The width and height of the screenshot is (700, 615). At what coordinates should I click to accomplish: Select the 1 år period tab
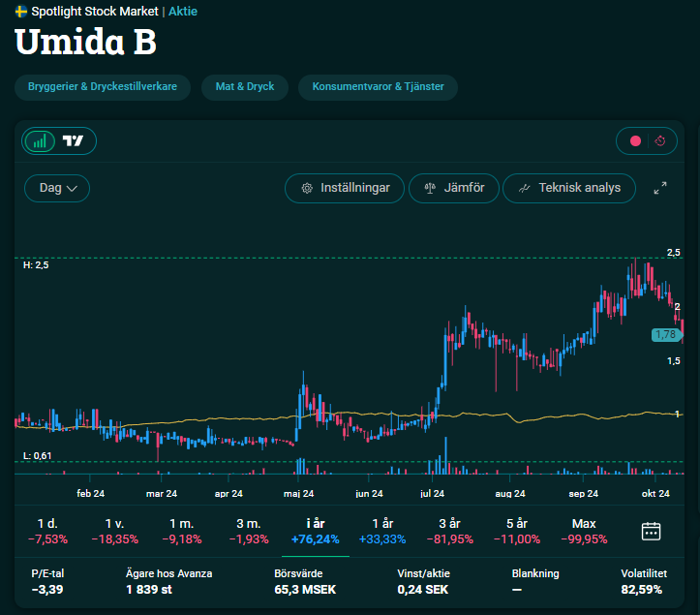tap(382, 531)
